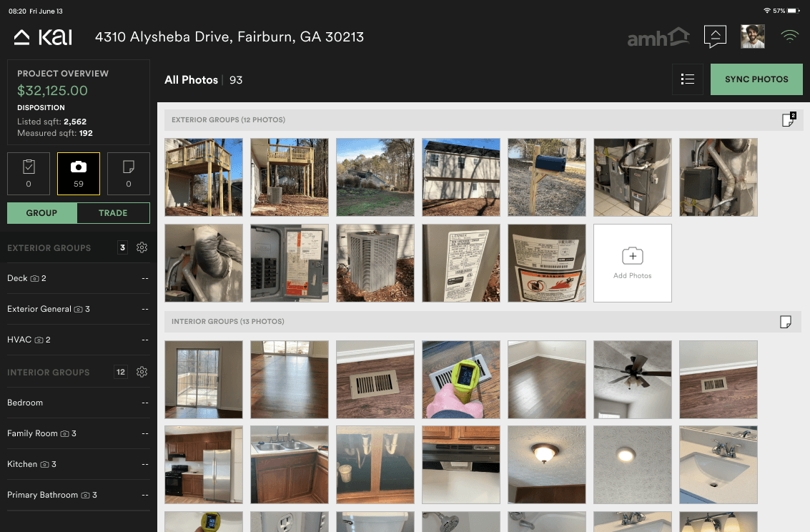Open the checklist tab showing 0
810x532 pixels.
29,174
